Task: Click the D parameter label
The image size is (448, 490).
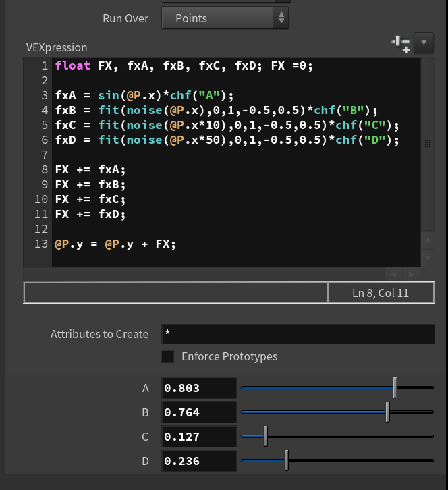Action: click(x=145, y=461)
